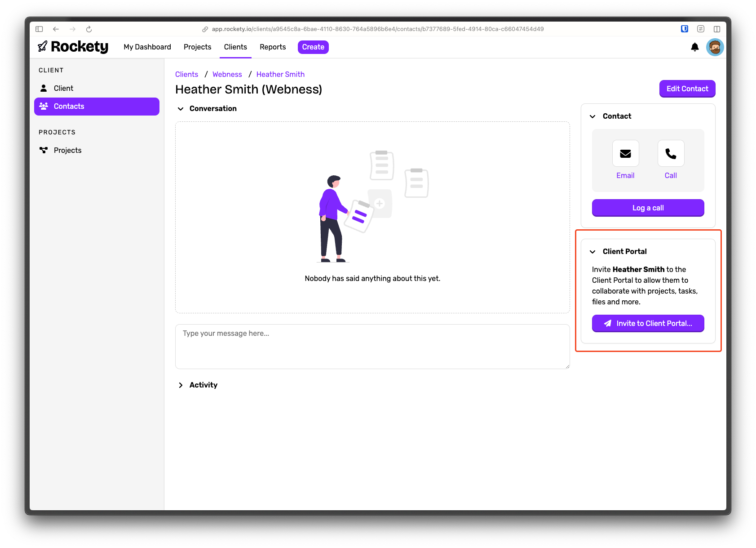Select the Client person icon in the sidebar
The height and width of the screenshot is (548, 756).
click(44, 88)
